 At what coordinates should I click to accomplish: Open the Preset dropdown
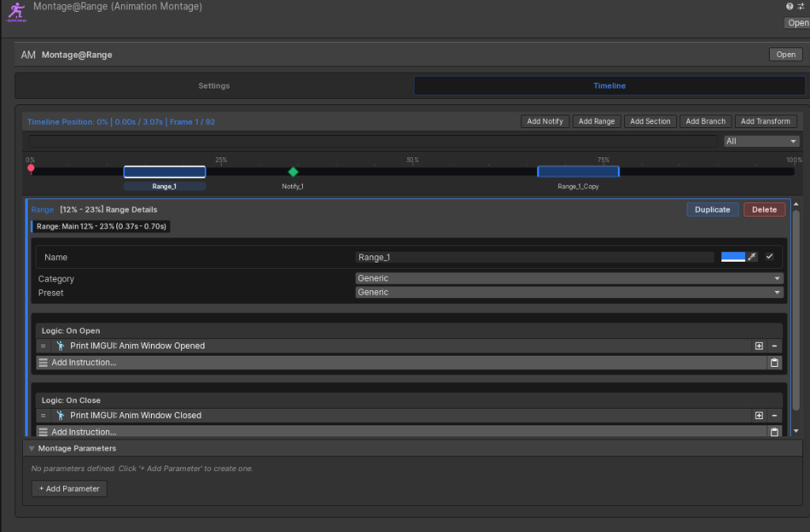(x=570, y=292)
